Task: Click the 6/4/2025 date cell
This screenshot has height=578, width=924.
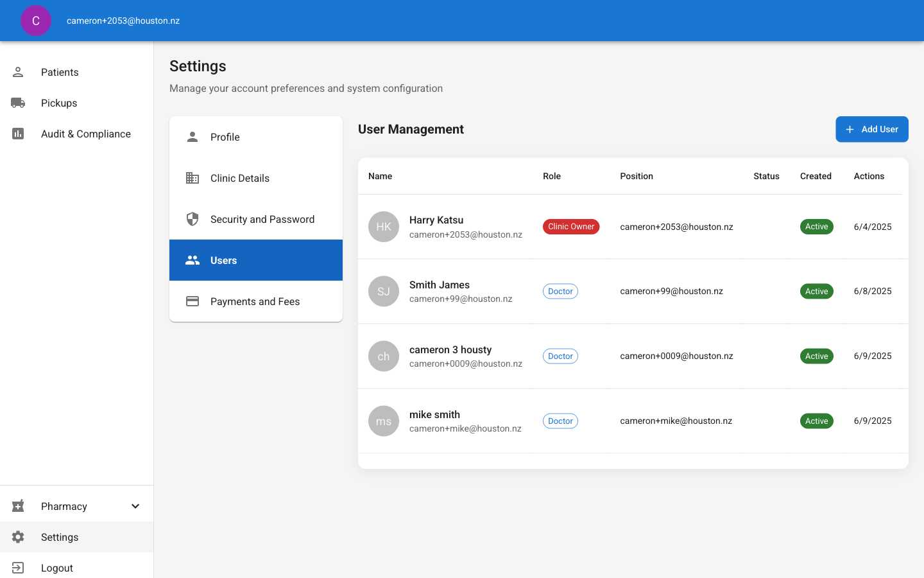Action: click(x=873, y=227)
